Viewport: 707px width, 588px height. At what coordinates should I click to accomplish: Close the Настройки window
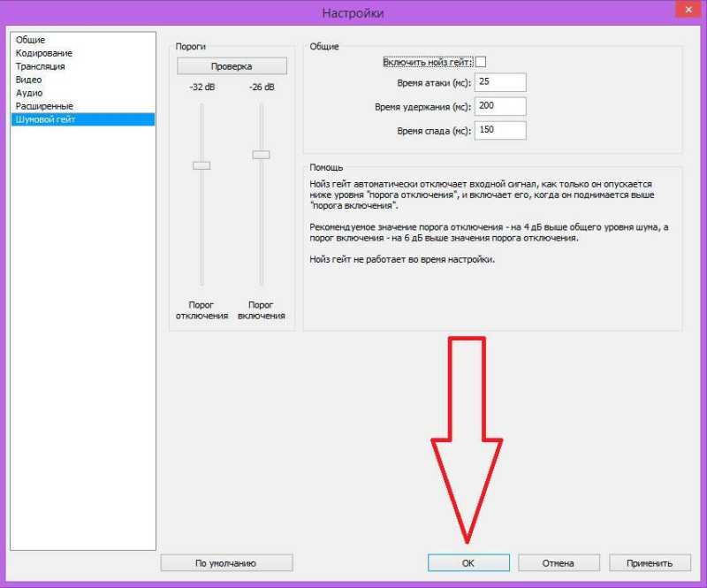(x=688, y=9)
